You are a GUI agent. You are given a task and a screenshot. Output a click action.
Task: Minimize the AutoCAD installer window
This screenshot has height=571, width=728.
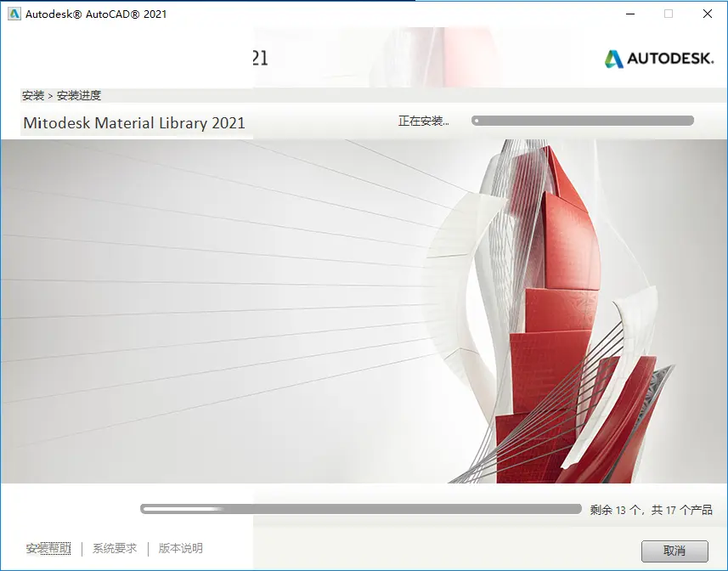tap(630, 14)
